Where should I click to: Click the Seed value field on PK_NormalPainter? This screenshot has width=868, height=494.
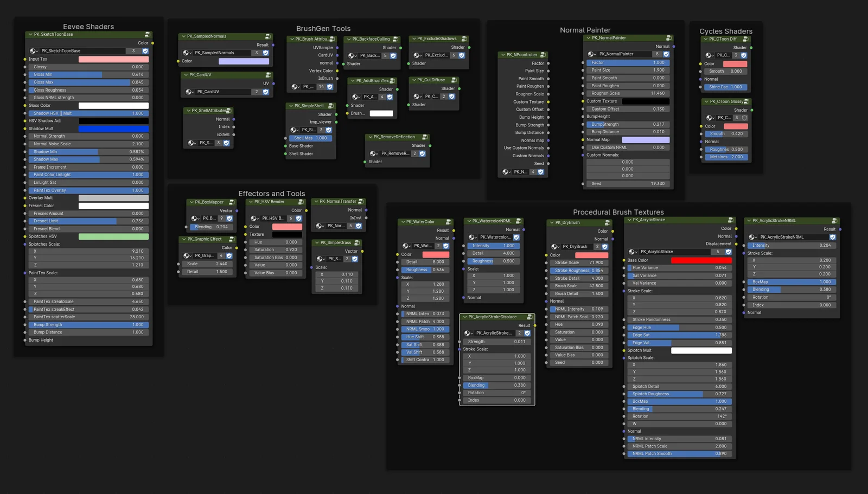(x=628, y=183)
